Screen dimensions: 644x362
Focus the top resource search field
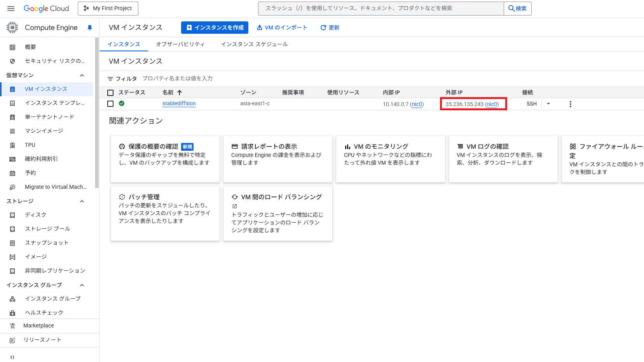(x=381, y=8)
